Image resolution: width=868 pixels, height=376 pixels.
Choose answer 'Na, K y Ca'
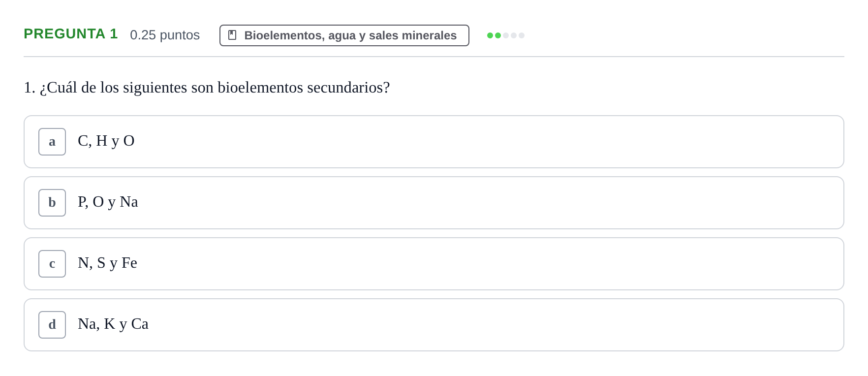[113, 324]
